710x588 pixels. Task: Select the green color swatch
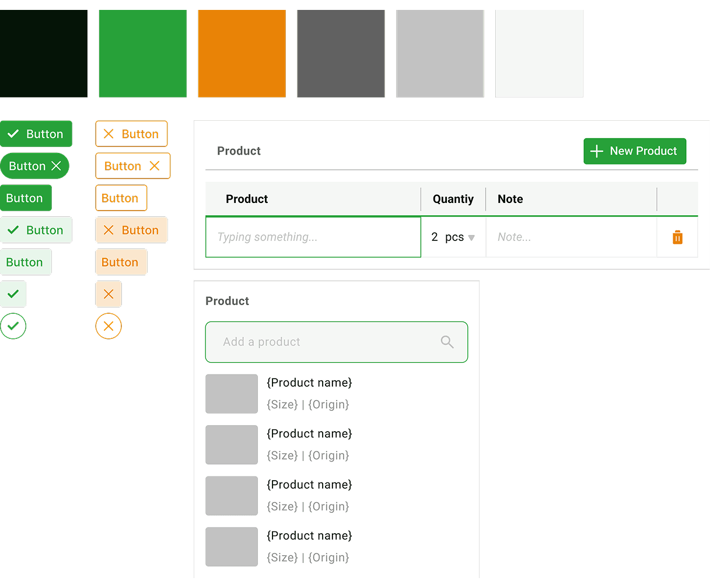click(142, 54)
